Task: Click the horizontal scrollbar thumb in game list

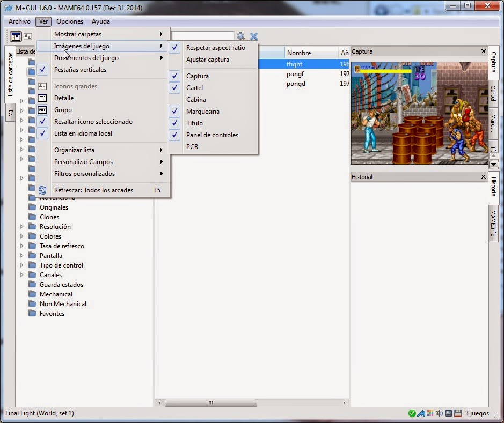Action: (211, 403)
